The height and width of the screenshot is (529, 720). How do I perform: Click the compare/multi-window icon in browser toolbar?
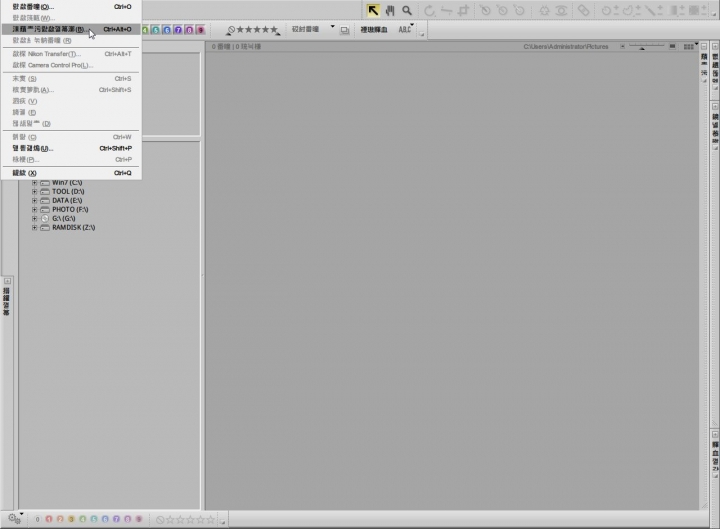344,30
